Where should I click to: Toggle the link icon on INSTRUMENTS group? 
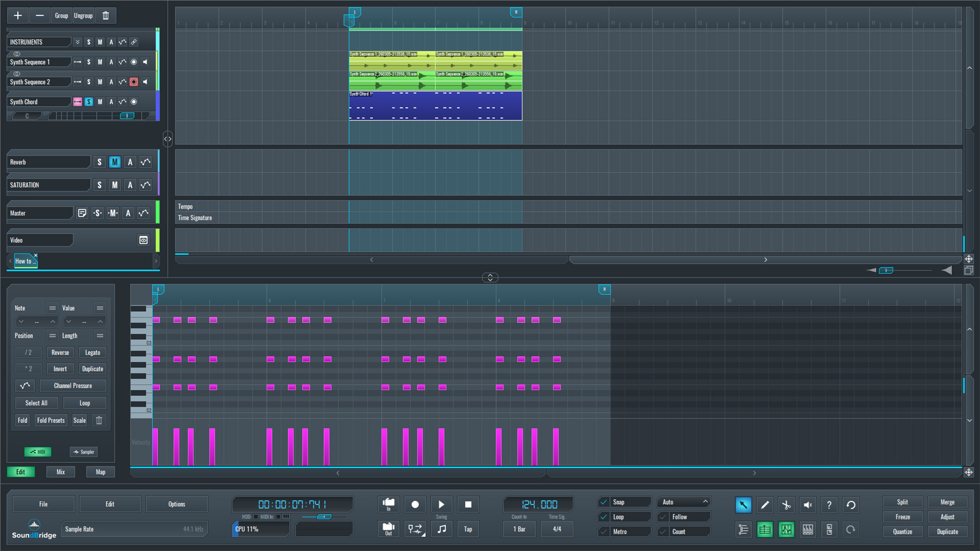click(x=134, y=42)
